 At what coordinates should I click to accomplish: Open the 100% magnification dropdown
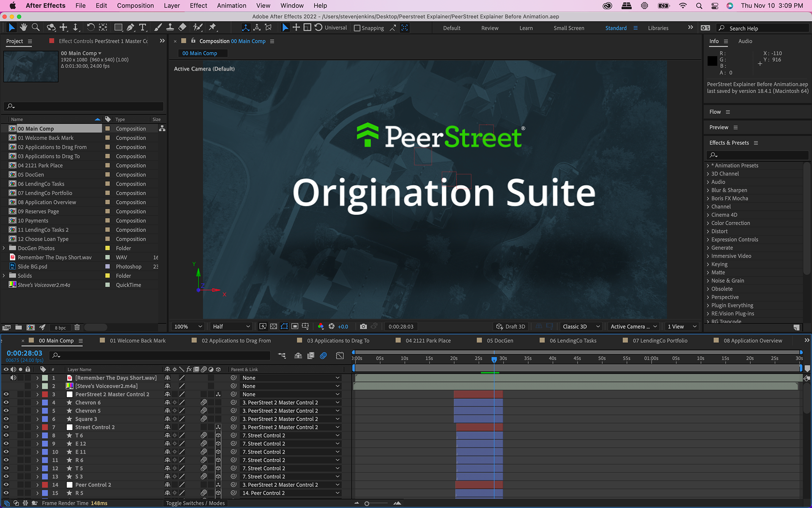click(188, 326)
